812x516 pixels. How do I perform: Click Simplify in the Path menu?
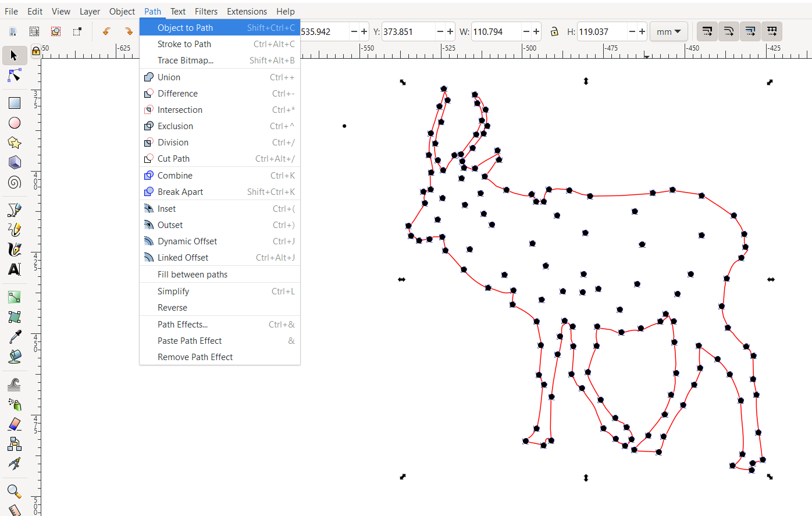pyautogui.click(x=220, y=291)
